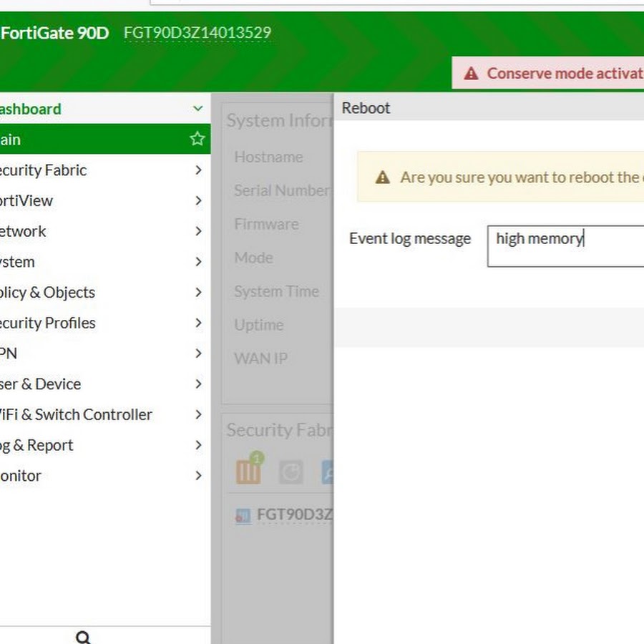This screenshot has height=644, width=644.
Task: Click the favorite star icon beside Main
Action: 197,139
